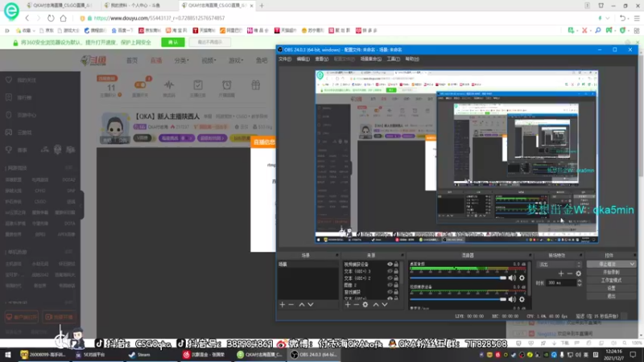Click the 工作室模式 button in OBS

(x=611, y=280)
